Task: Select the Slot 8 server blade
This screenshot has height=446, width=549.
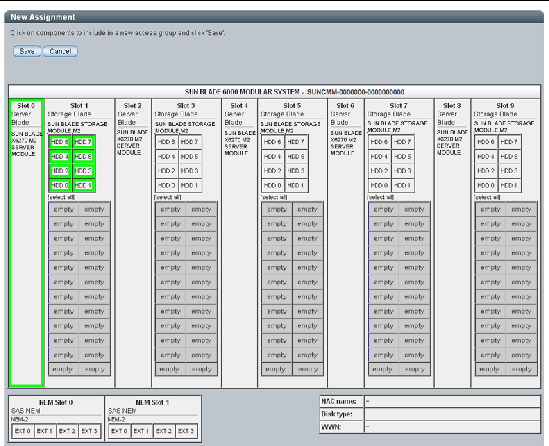Action: [x=452, y=243]
